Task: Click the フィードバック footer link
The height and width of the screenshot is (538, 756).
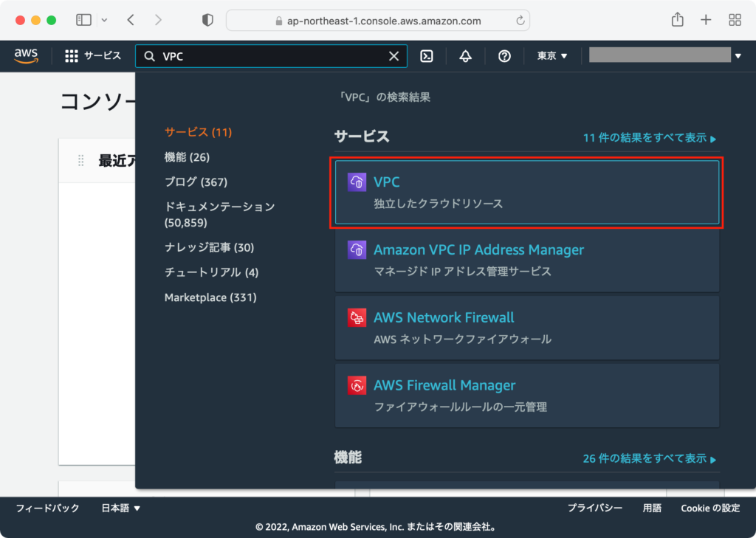Action: coord(48,508)
